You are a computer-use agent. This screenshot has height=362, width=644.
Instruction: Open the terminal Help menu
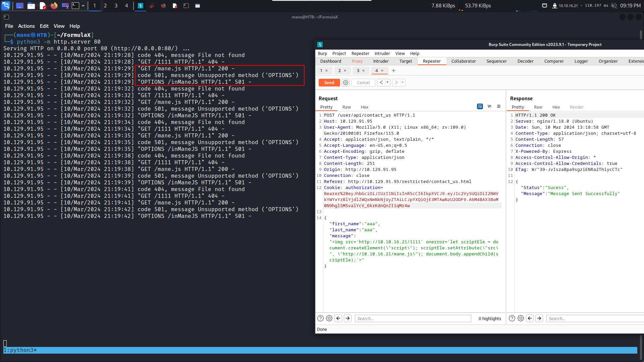click(74, 26)
